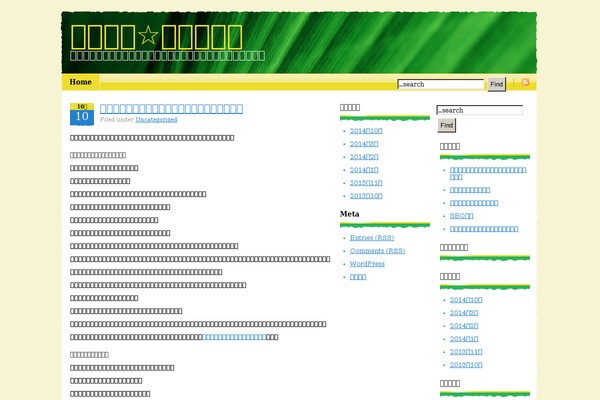Viewport: 600px width, 400px height.
Task: Open 2014 month 10 archive above Meta
Action: click(x=366, y=131)
